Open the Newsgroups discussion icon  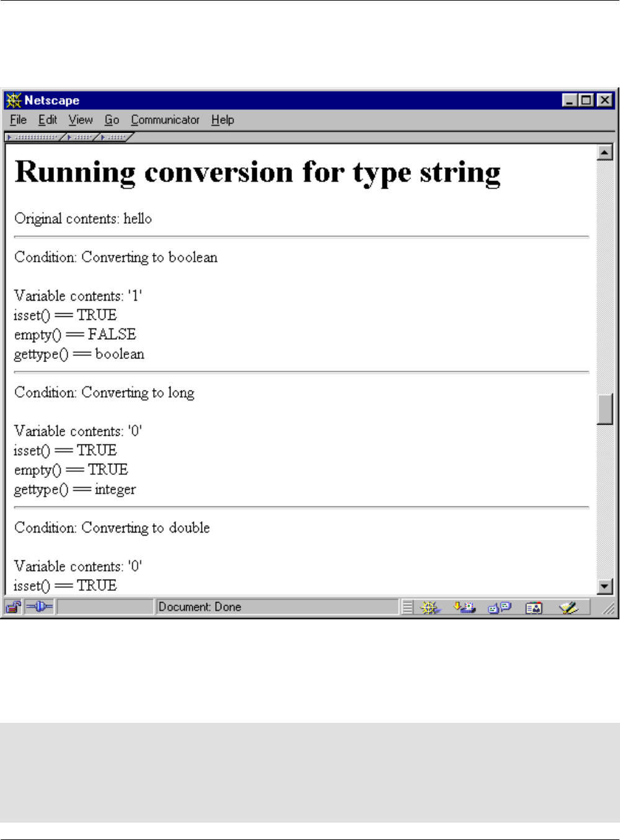(x=499, y=608)
